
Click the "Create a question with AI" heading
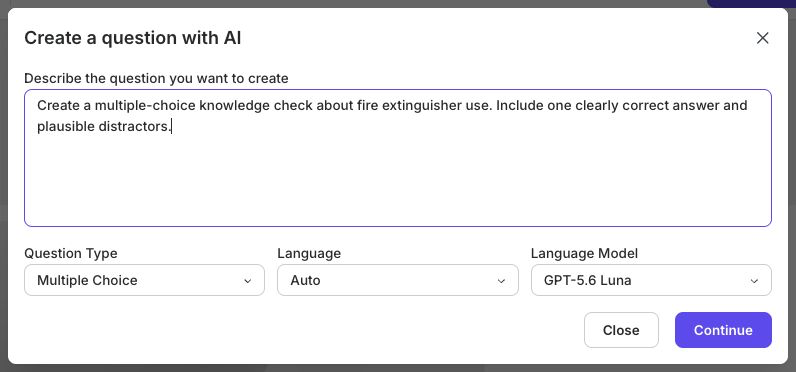click(x=132, y=38)
